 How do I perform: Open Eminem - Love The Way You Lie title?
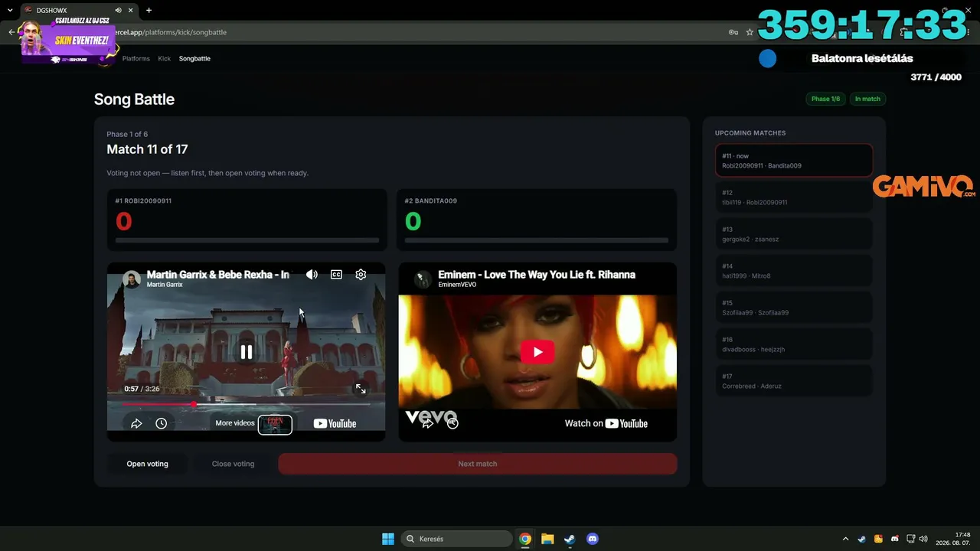tap(537, 275)
